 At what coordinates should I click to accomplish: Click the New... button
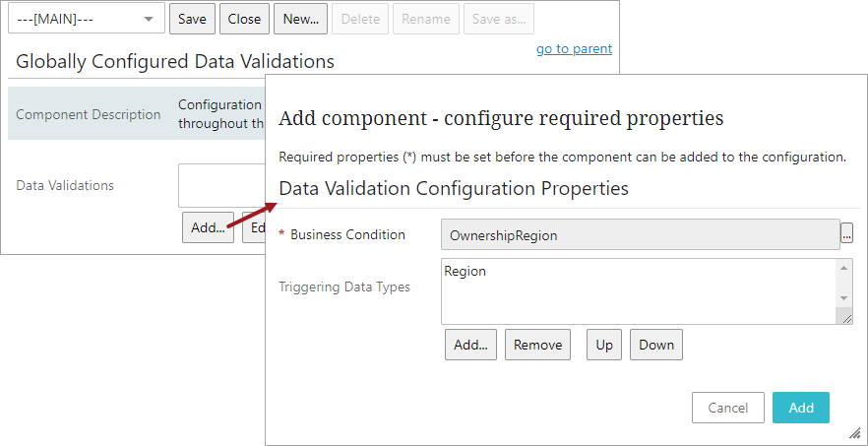[x=300, y=19]
